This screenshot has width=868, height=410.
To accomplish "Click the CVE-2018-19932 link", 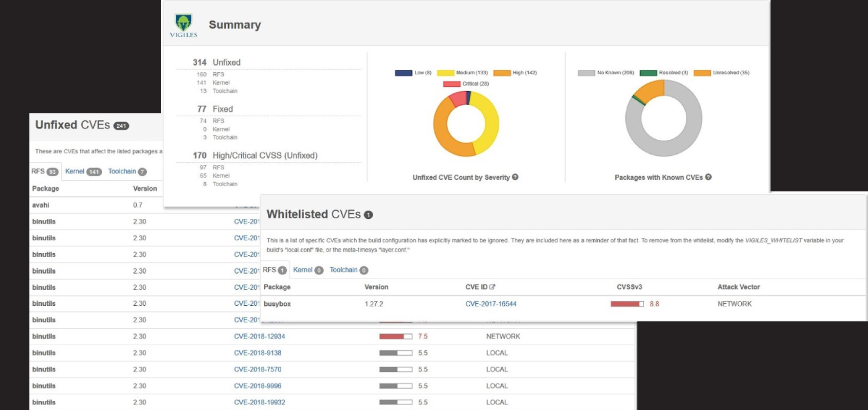I will click(x=260, y=403).
